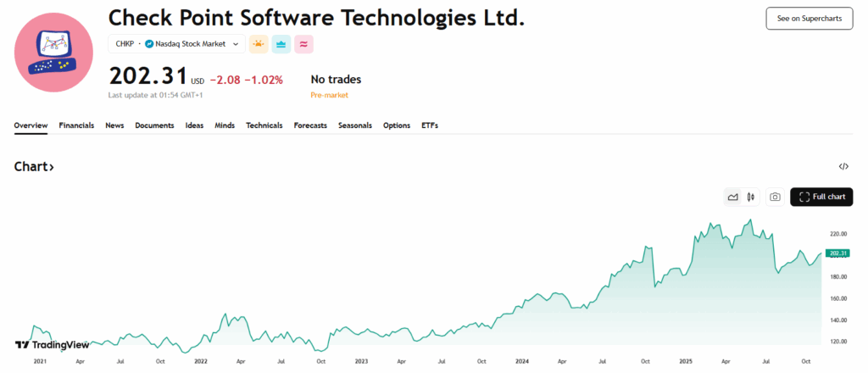The image size is (868, 373).
Task: Click the Pre-market status link
Action: tap(331, 96)
